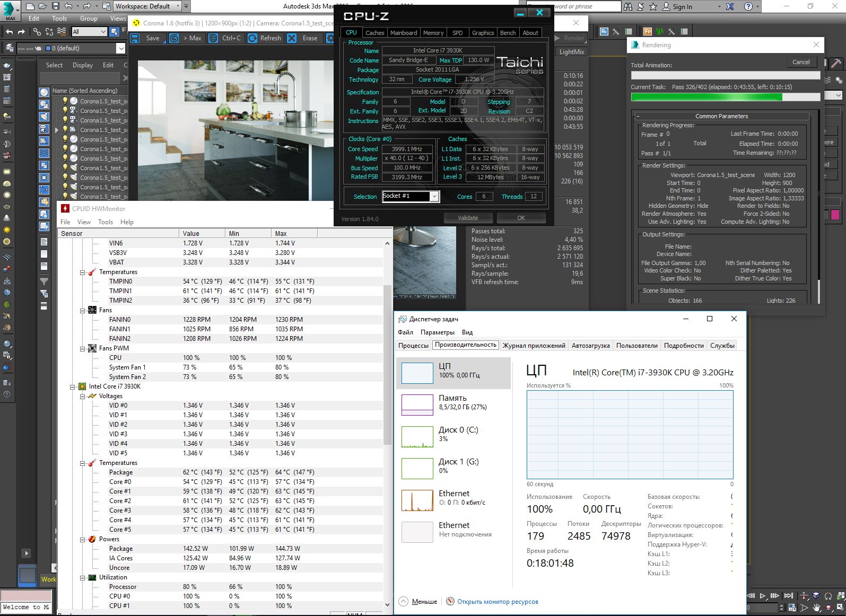Open the Файл menu in Task Manager
This screenshot has width=846, height=616.
405,332
